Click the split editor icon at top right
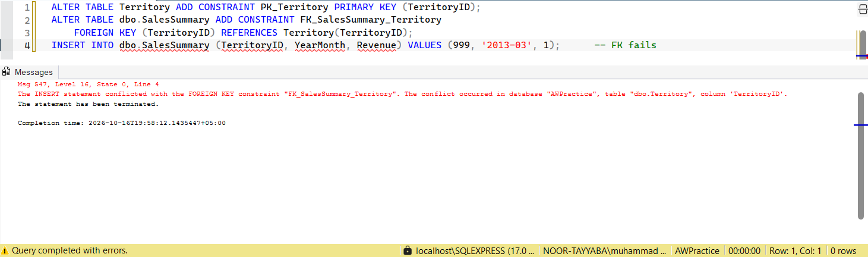 (863, 8)
